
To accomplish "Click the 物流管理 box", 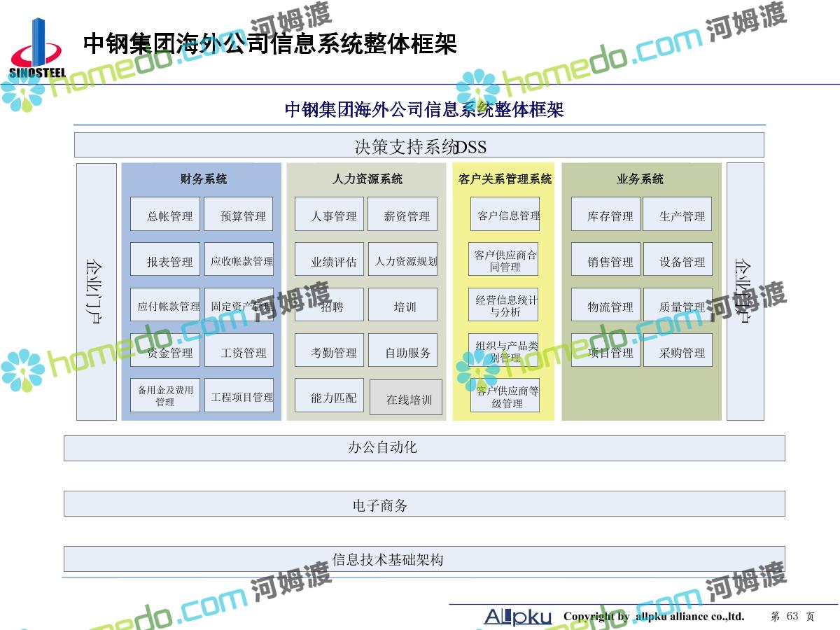I will pyautogui.click(x=606, y=305).
